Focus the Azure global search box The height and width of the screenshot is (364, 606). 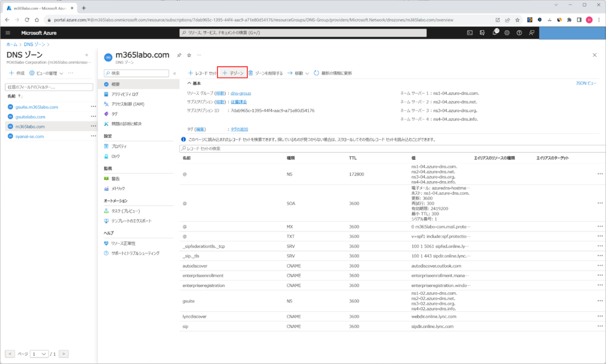tap(303, 33)
